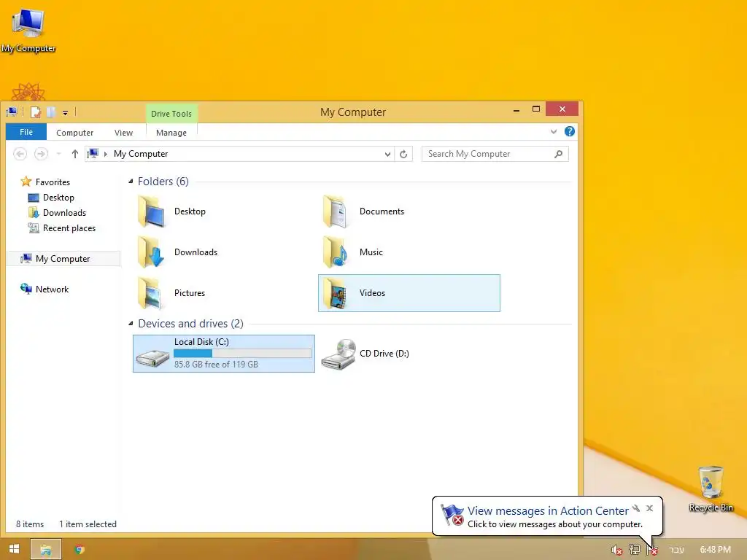Viewport: 747px width, 560px height.
Task: Click the '85.8 GB free of 119 GB' text
Action: (216, 365)
